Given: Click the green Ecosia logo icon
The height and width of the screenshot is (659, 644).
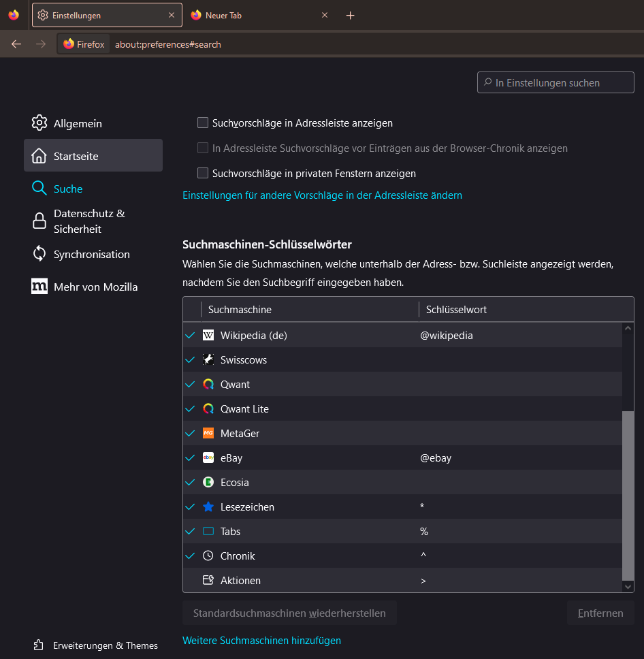Looking at the screenshot, I should click(208, 483).
